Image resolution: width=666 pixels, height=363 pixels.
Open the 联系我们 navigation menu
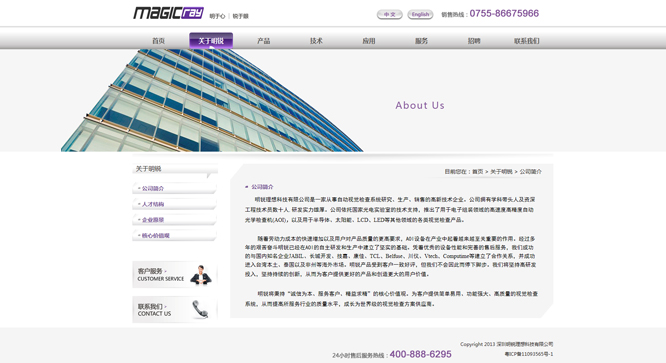[527, 41]
